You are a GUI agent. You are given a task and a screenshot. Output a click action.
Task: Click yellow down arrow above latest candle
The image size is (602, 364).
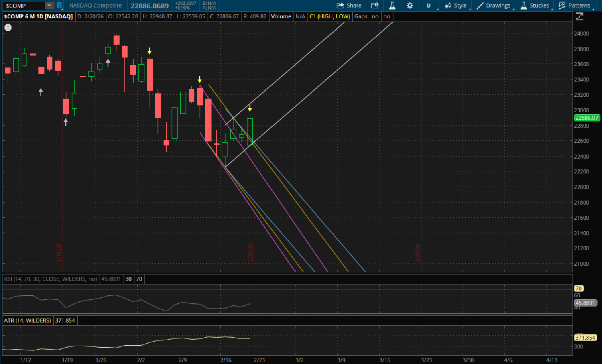click(x=250, y=108)
